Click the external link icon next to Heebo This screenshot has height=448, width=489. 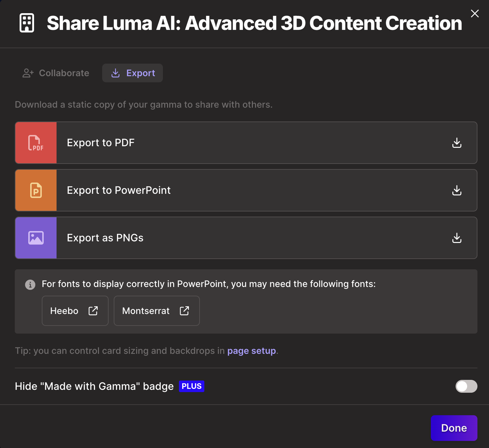point(93,311)
